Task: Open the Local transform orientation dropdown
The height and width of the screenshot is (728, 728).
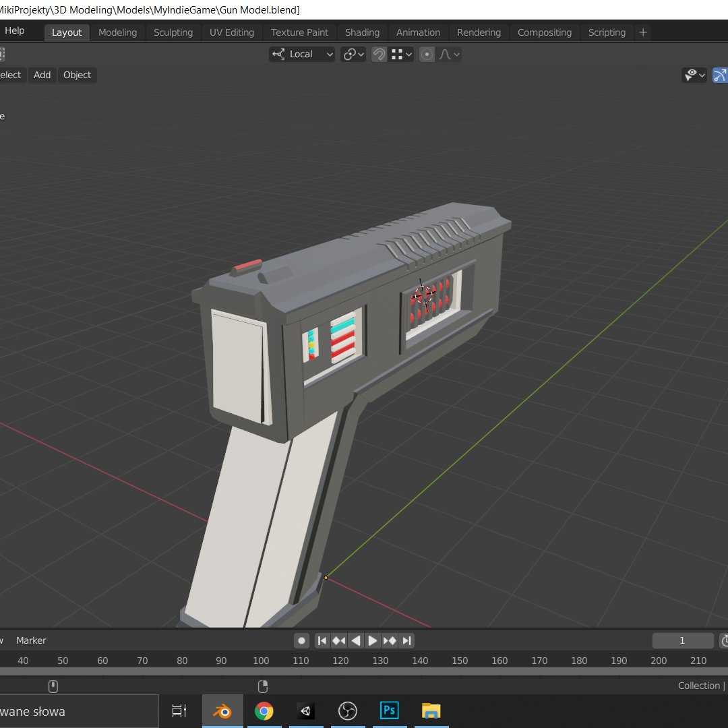Action: (302, 55)
